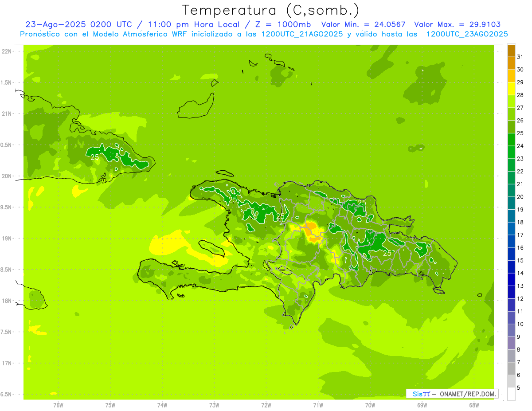Click the '73W' longitude axis label

[x=214, y=405]
